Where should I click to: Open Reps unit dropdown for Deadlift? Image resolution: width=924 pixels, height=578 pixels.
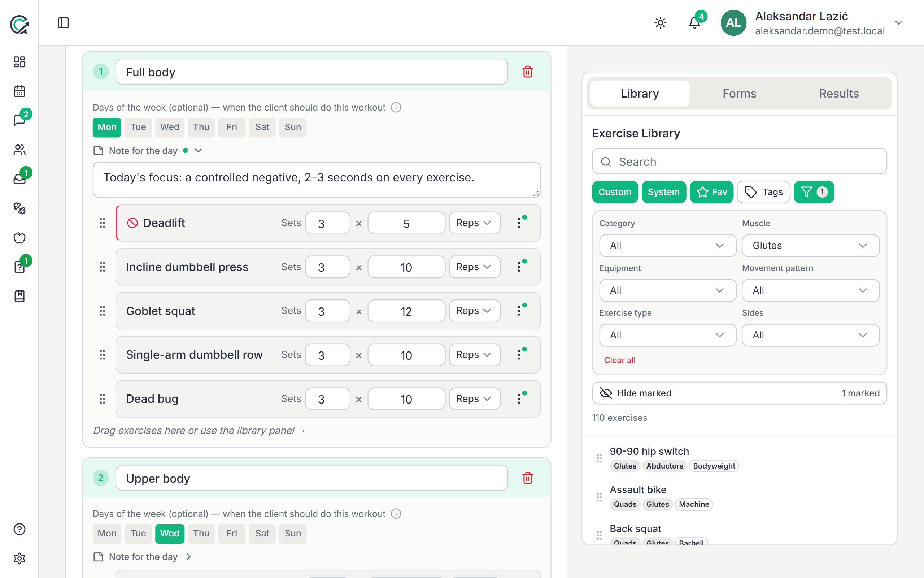[475, 223]
